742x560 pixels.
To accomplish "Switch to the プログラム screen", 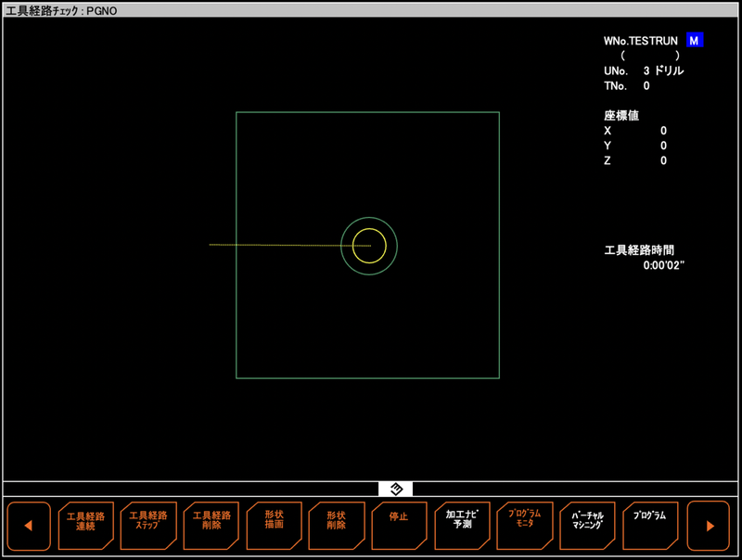I will click(x=650, y=526).
